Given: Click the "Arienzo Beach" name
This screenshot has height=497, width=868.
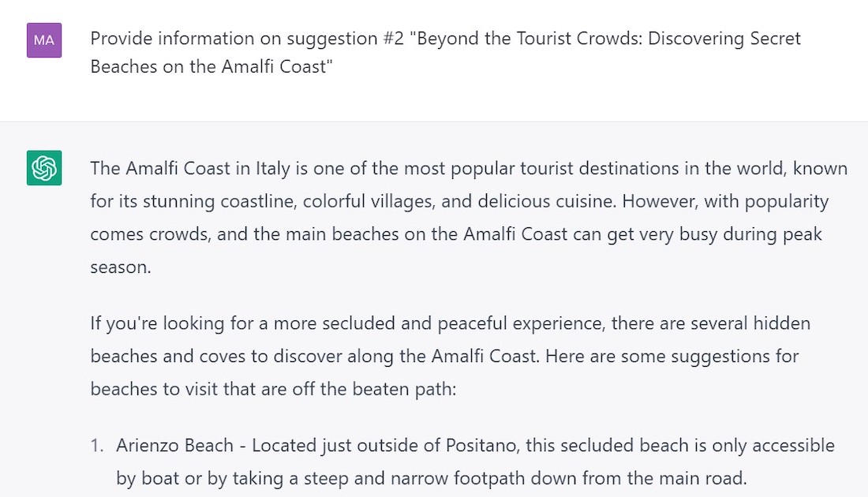Looking at the screenshot, I should point(175,446).
